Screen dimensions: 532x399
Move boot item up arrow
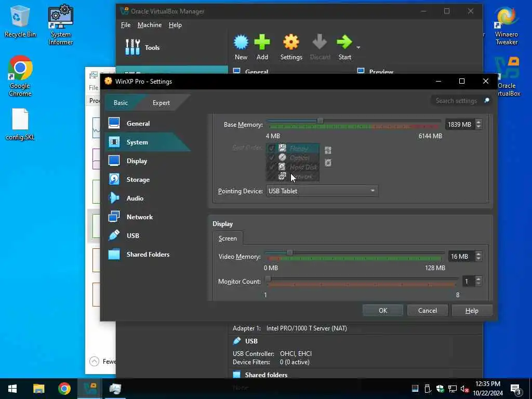pyautogui.click(x=328, y=150)
